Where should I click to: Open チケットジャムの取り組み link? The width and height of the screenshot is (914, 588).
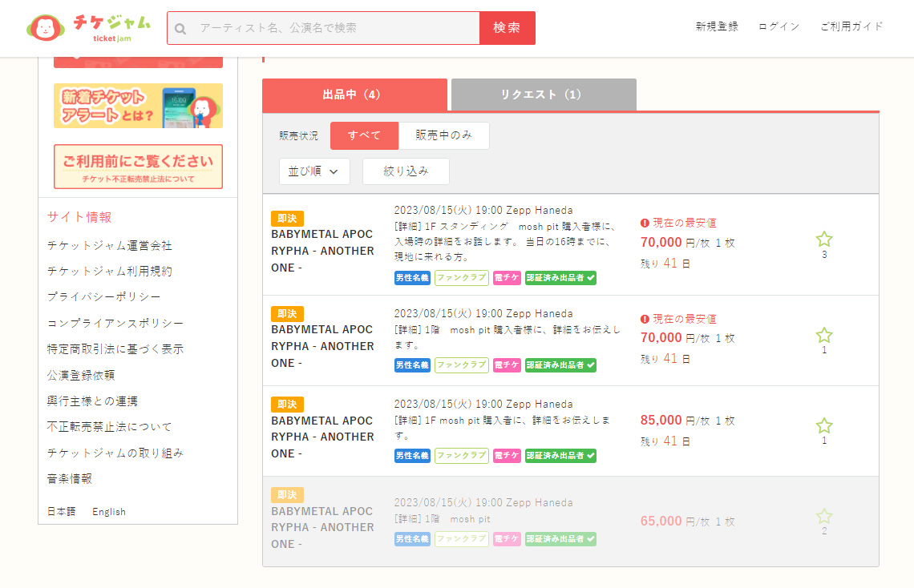coord(115,453)
